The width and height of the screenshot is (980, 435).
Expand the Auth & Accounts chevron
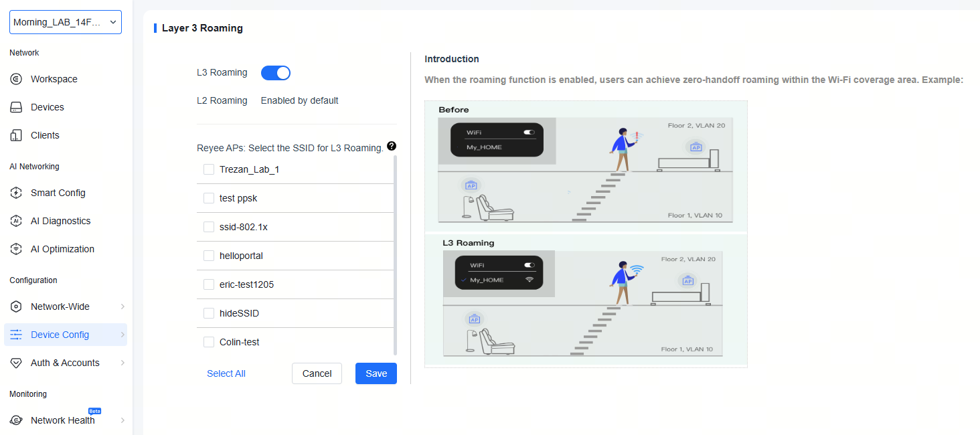122,363
